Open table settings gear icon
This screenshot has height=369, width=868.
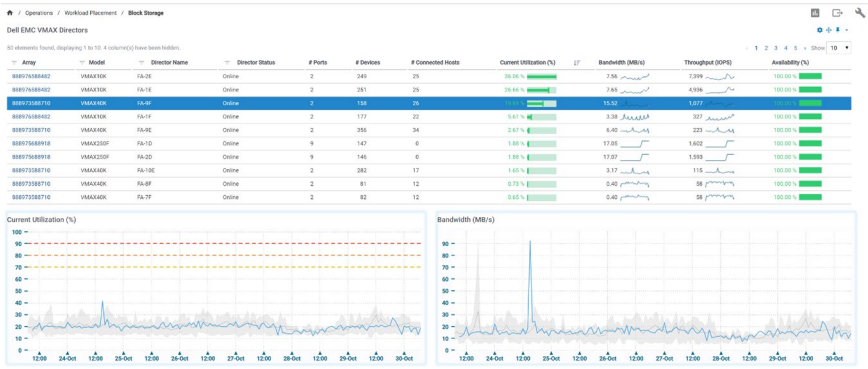[820, 30]
